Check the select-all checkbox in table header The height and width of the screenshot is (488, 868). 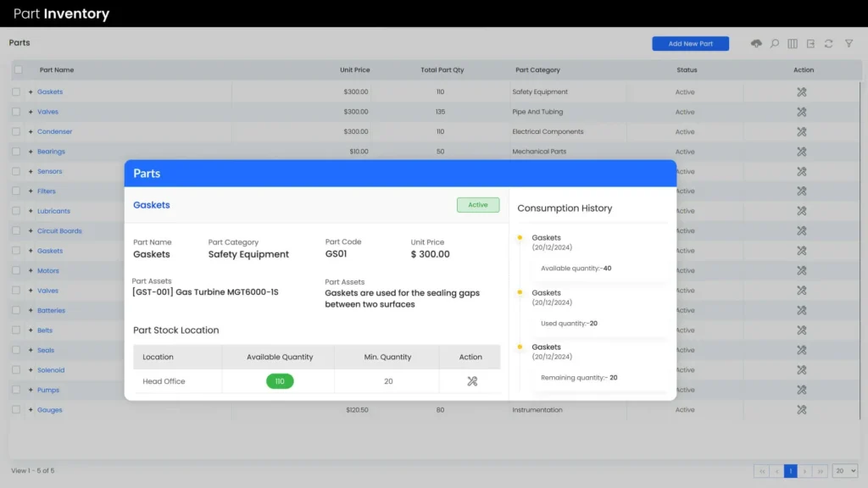click(18, 69)
